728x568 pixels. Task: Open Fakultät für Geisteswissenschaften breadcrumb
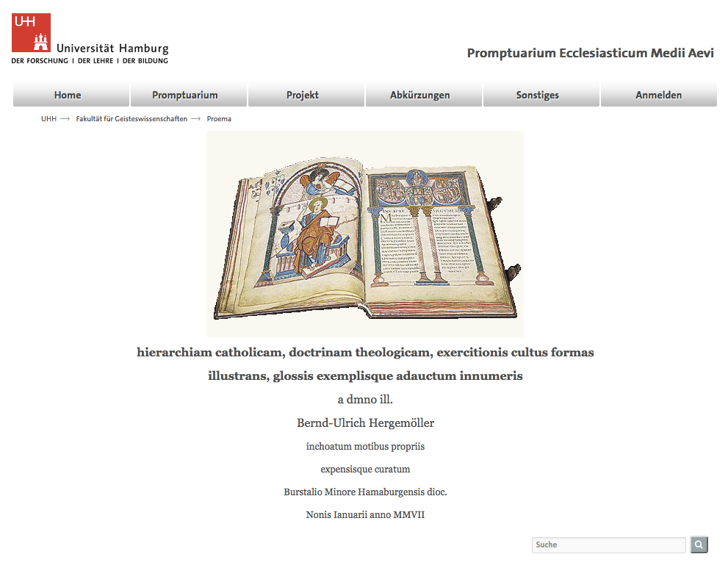131,119
